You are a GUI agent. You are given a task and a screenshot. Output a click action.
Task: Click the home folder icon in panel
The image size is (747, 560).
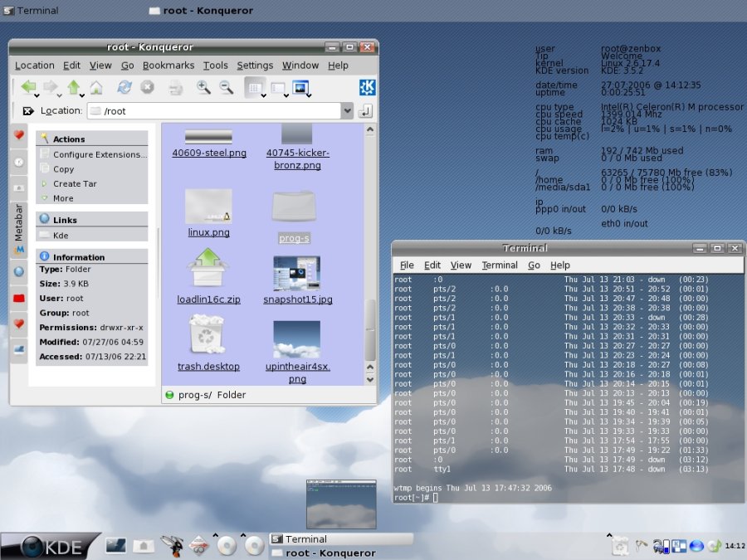(x=143, y=546)
